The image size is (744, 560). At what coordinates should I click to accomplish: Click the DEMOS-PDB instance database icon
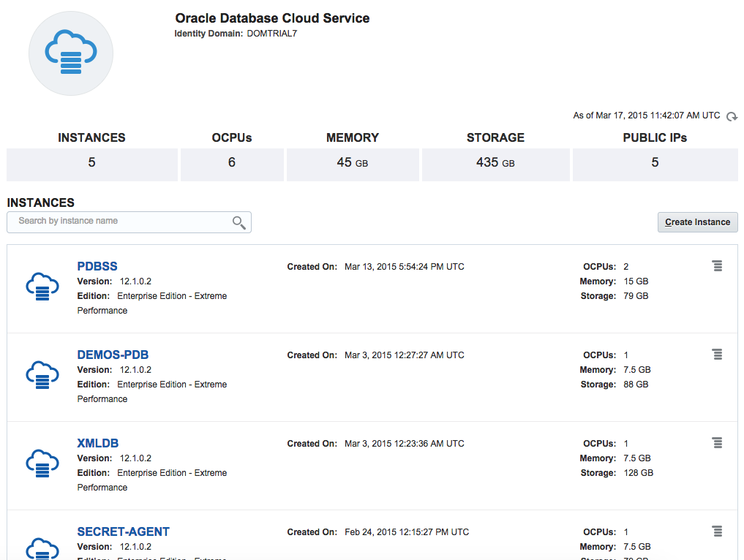[x=42, y=375]
